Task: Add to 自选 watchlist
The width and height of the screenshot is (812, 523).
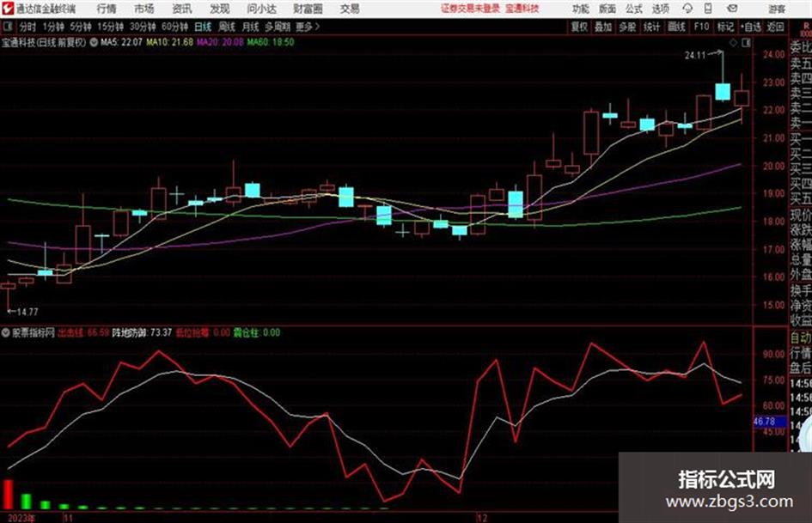Action: click(751, 27)
